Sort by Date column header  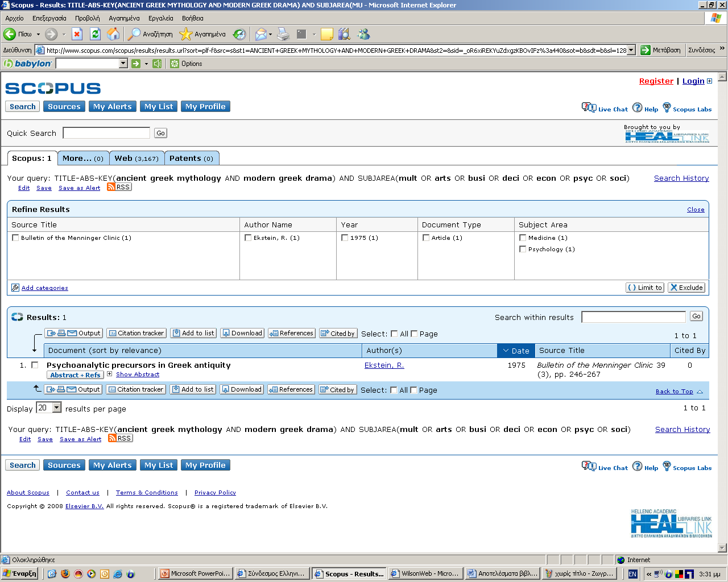516,351
